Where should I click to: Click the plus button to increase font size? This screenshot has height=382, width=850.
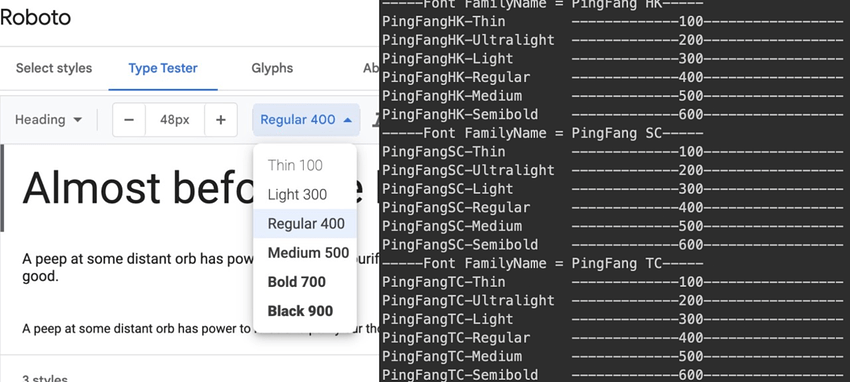coord(221,120)
